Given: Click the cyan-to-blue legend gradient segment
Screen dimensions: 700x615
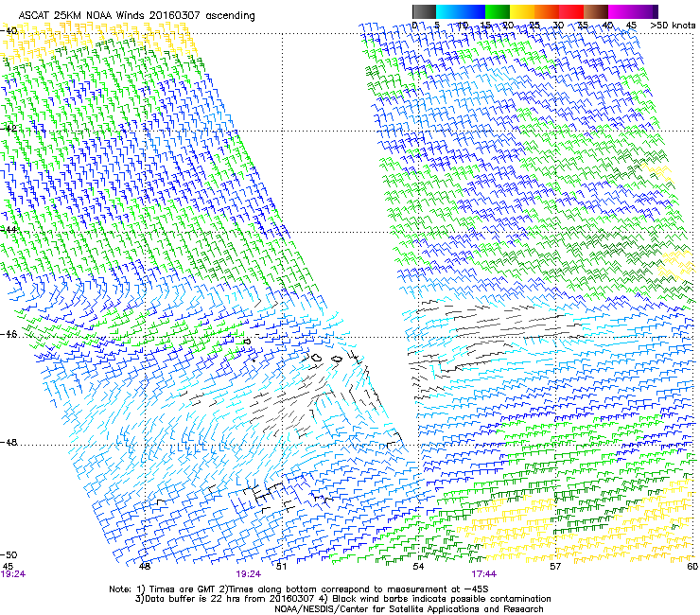Looking at the screenshot, I should (461, 11).
